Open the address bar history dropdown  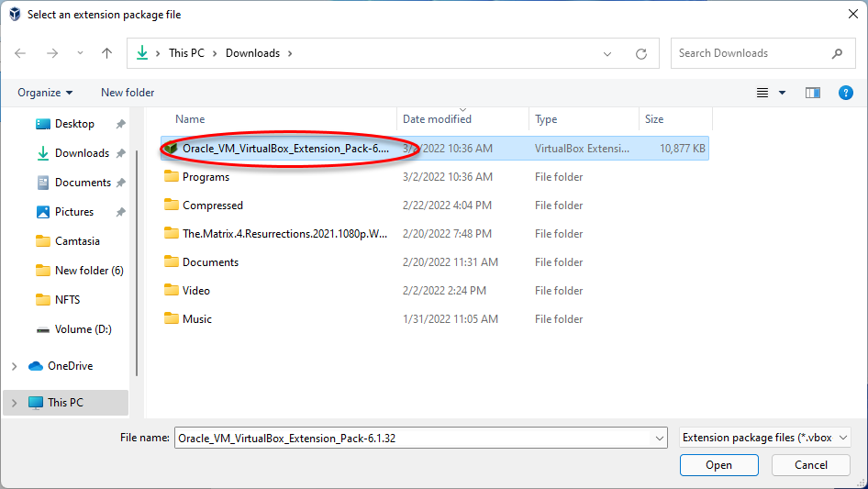[607, 54]
